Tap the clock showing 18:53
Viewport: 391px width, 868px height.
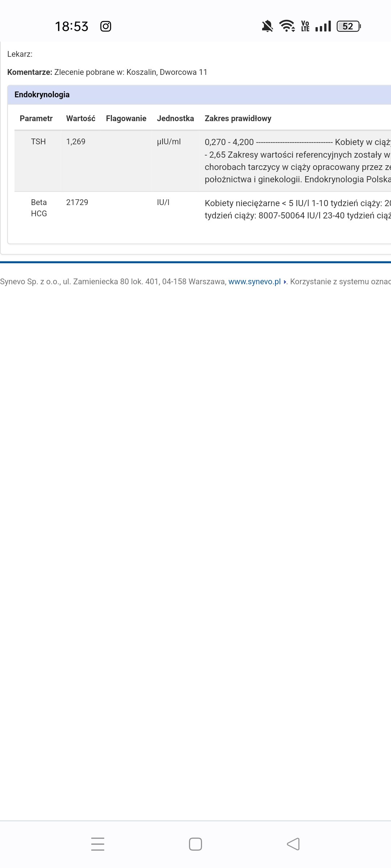pyautogui.click(x=72, y=26)
